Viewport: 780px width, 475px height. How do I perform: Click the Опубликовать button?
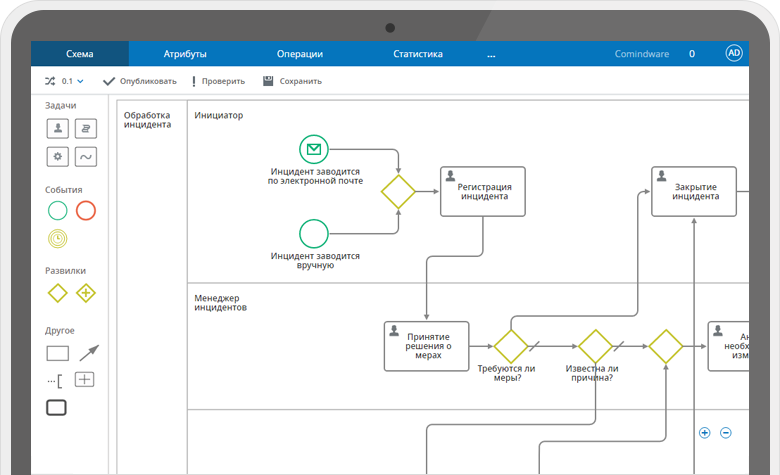click(140, 81)
